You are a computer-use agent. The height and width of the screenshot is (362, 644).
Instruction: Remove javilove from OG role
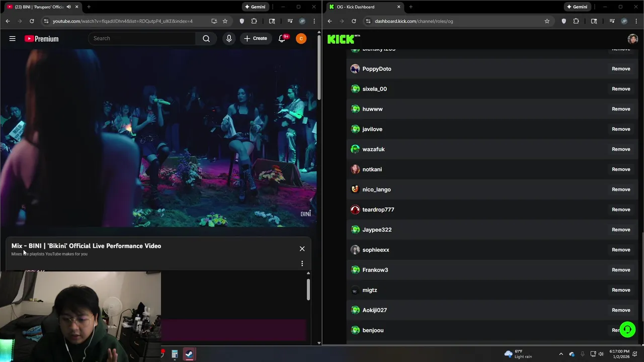click(x=621, y=129)
